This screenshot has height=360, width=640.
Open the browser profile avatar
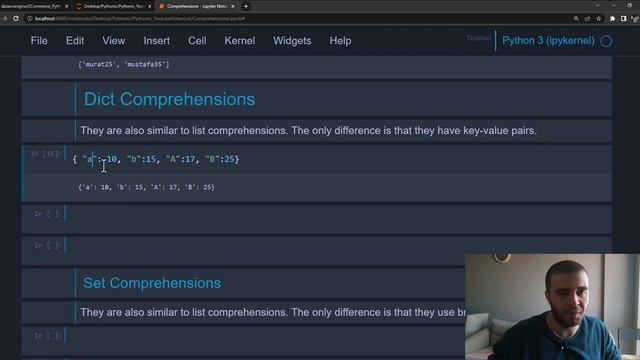click(635, 18)
